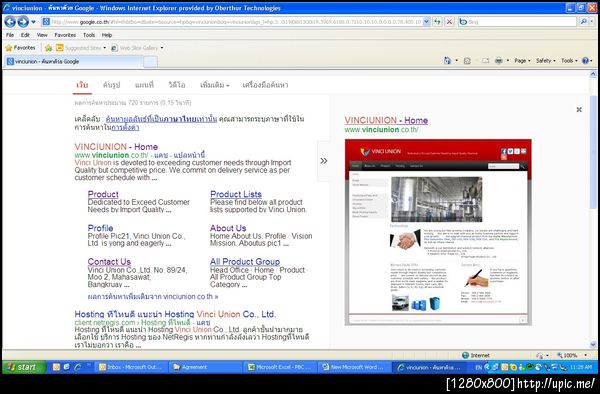
Task: Open the Favorites menu in menu bar
Action: tap(65, 35)
